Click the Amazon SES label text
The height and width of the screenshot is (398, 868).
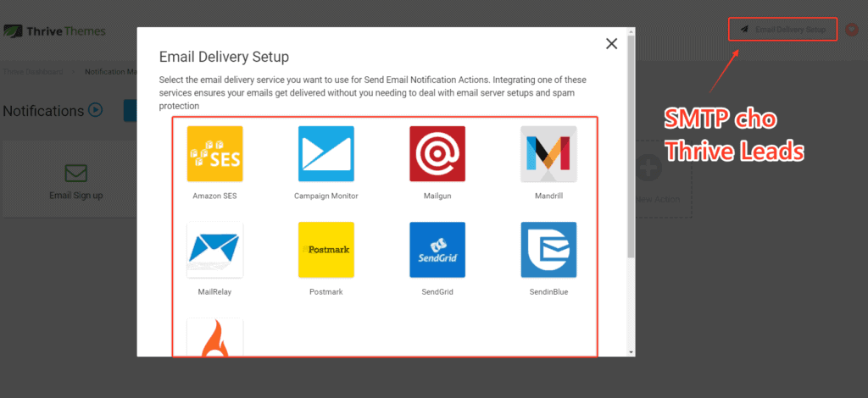click(x=214, y=196)
